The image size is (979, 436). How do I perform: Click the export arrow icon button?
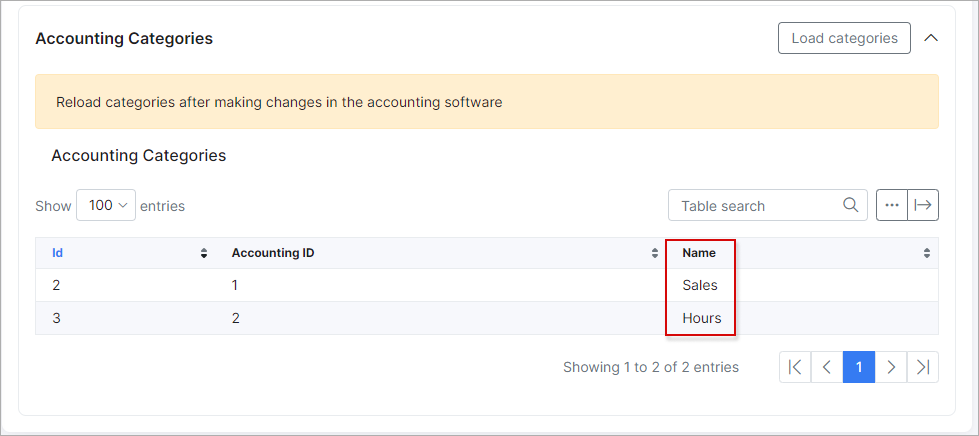(x=923, y=205)
